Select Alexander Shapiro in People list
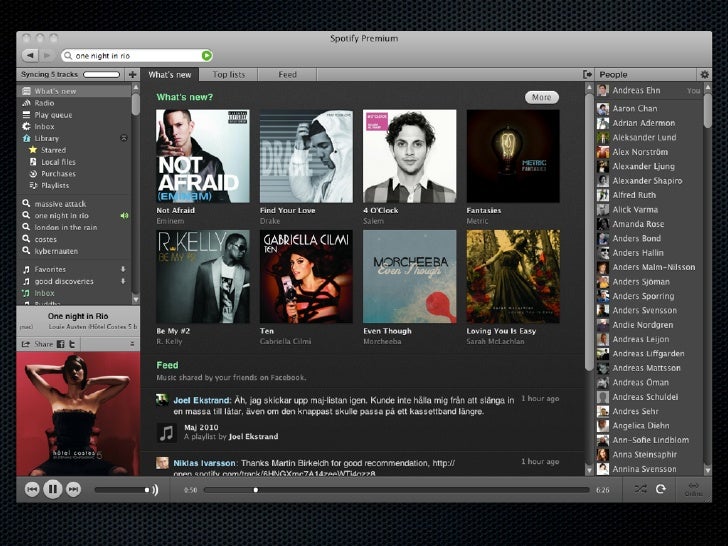 point(647,181)
